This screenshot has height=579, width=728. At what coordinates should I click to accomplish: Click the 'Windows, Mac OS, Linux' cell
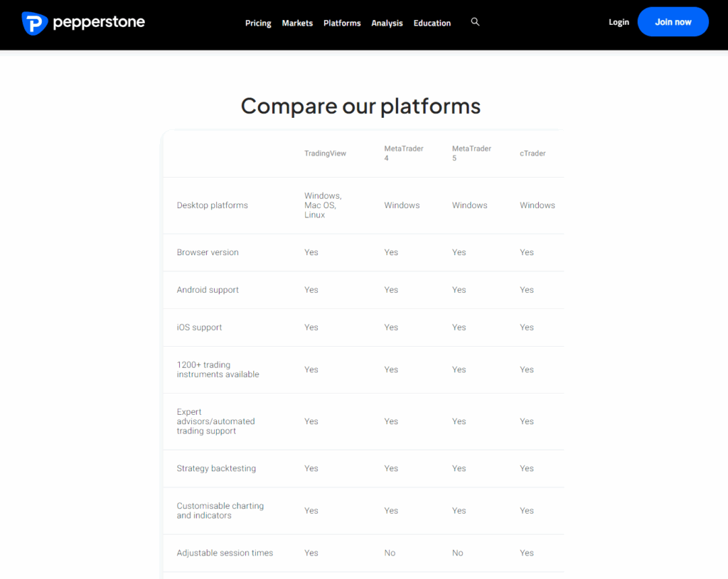pos(323,205)
